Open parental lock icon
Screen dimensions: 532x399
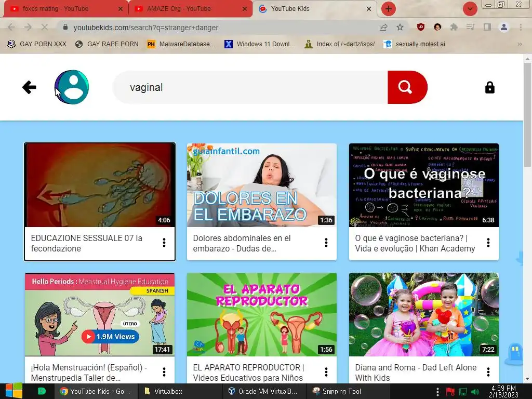point(489,87)
